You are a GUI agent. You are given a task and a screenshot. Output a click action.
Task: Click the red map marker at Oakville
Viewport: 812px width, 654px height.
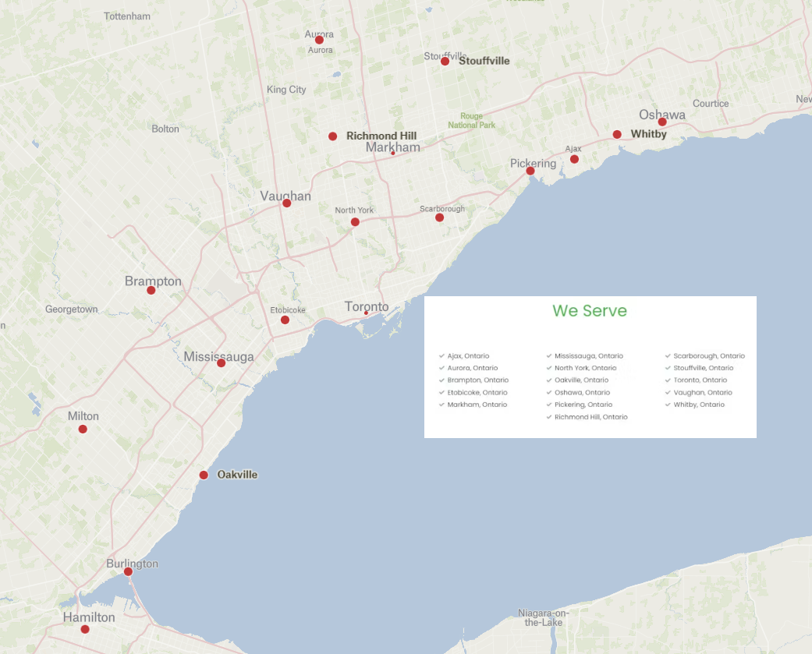(x=204, y=475)
